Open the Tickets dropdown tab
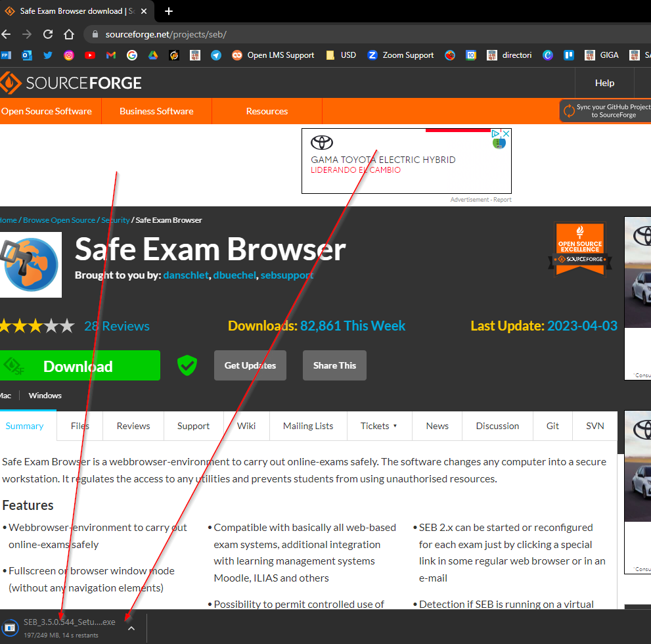This screenshot has height=644, width=651. pos(379,426)
